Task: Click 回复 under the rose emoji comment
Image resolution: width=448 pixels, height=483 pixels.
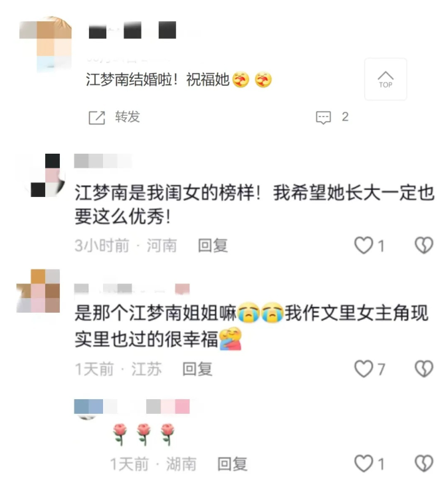Action: 232,464
